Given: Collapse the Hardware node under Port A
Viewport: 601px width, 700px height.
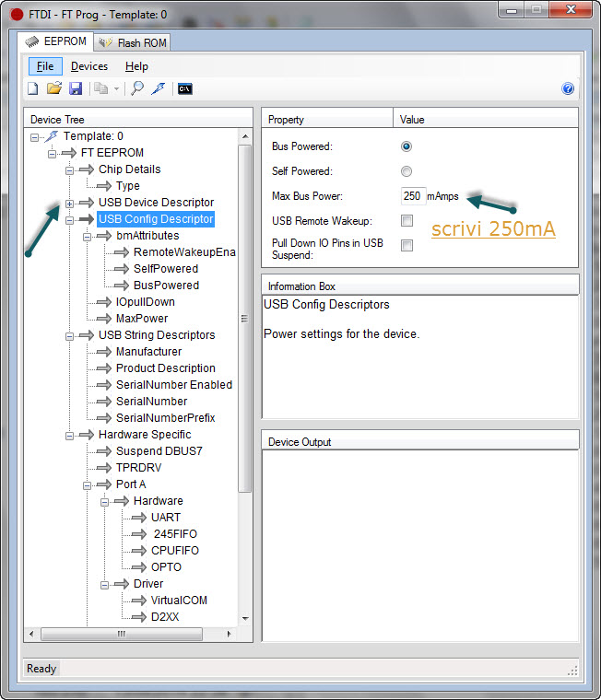Looking at the screenshot, I should tap(104, 502).
